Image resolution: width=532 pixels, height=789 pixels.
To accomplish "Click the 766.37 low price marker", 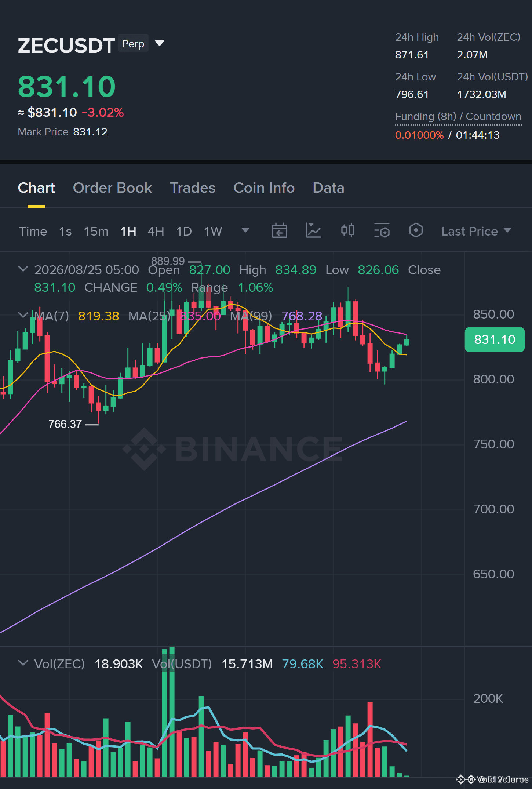I will point(65,424).
